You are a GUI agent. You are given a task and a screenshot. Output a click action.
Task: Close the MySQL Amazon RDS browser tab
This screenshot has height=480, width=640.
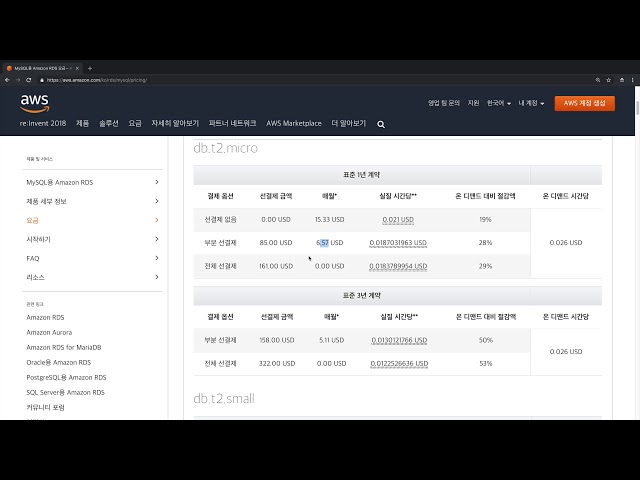[x=77, y=68]
